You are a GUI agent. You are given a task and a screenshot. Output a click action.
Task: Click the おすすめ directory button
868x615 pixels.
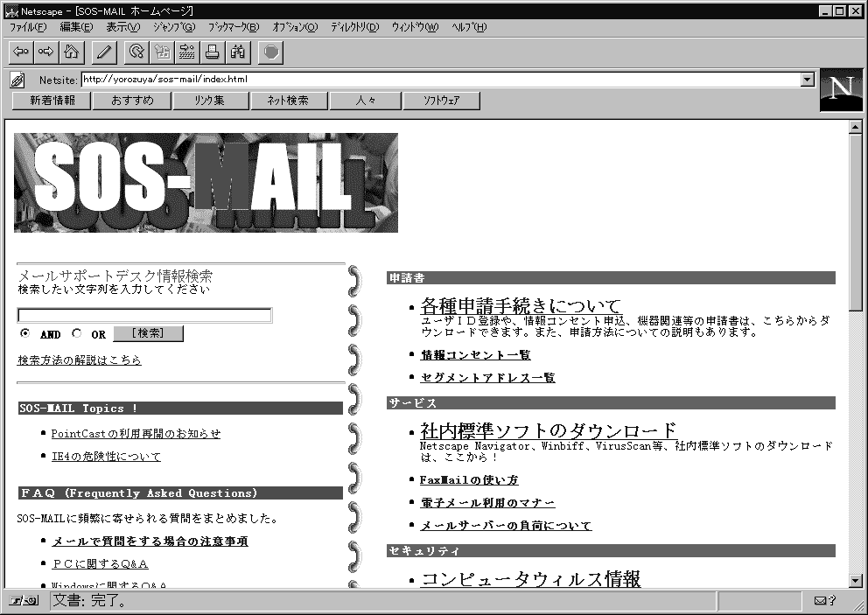[132, 101]
